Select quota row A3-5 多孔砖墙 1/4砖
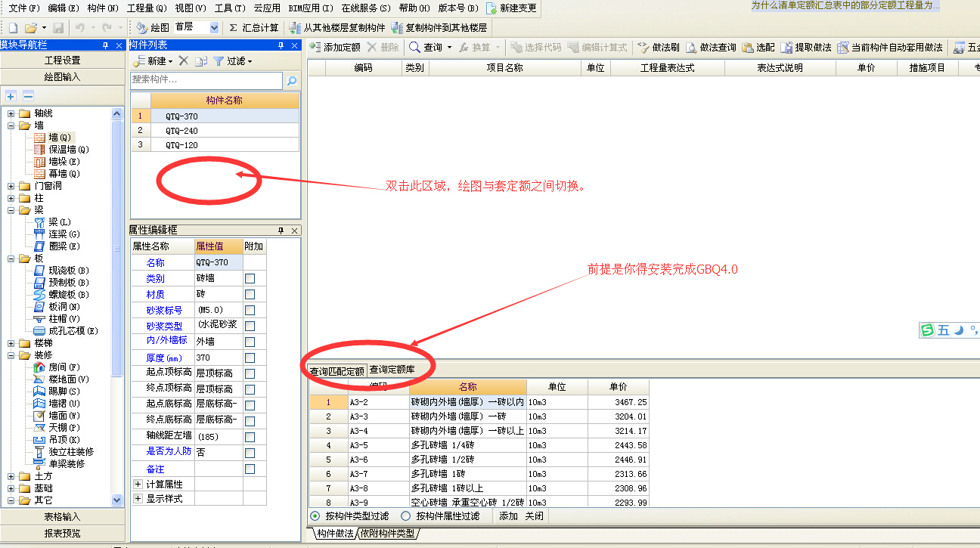The height and width of the screenshot is (548, 980). coord(479,445)
